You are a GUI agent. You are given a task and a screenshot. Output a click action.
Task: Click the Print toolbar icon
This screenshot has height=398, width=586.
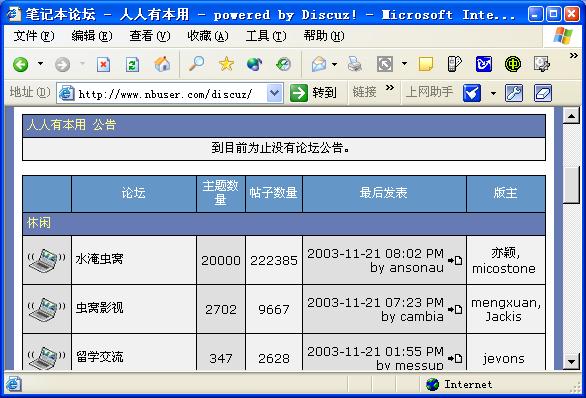coord(354,64)
